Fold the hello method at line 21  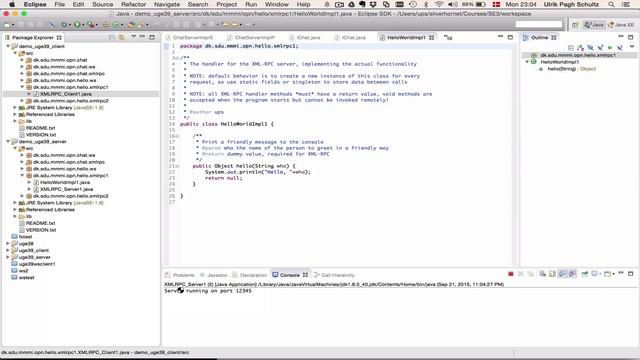pyautogui.click(x=177, y=166)
